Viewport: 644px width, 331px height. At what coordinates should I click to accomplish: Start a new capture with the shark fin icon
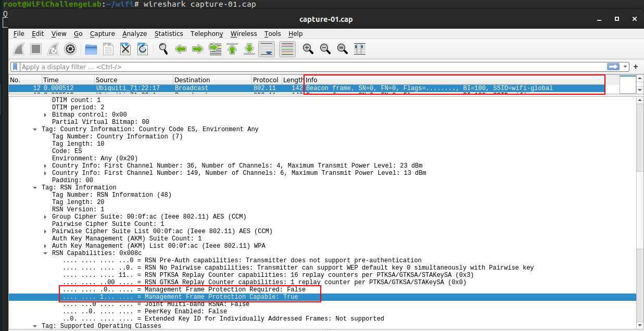coord(18,48)
